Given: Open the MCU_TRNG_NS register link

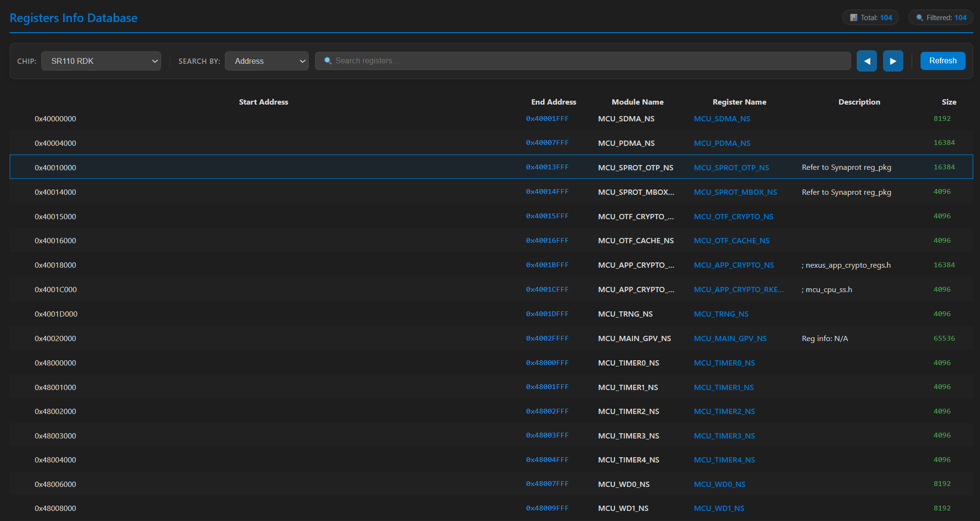Looking at the screenshot, I should pos(721,314).
